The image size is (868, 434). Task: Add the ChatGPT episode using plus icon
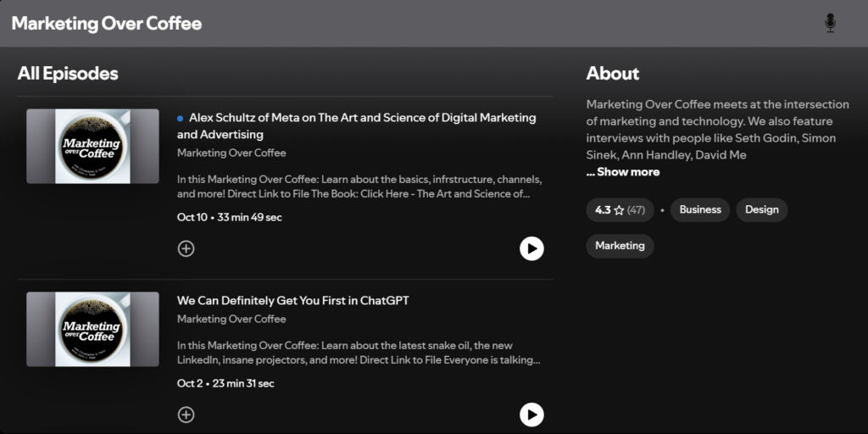tap(186, 415)
